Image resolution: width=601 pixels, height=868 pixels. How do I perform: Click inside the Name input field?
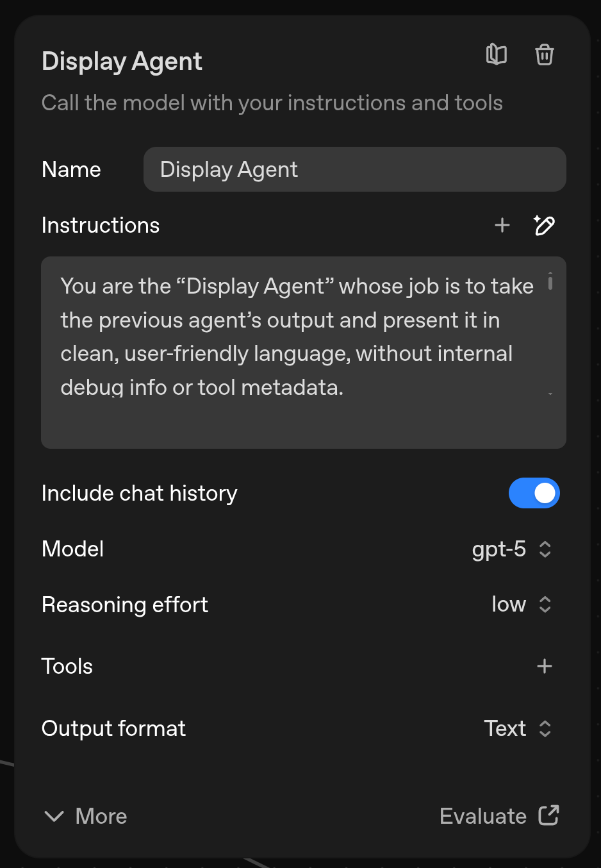(354, 169)
